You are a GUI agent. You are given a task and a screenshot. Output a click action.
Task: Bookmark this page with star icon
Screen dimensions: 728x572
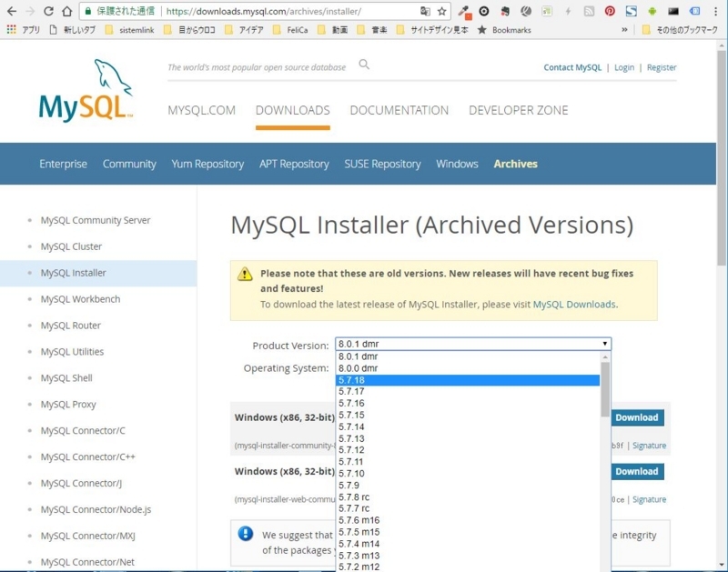[441, 11]
